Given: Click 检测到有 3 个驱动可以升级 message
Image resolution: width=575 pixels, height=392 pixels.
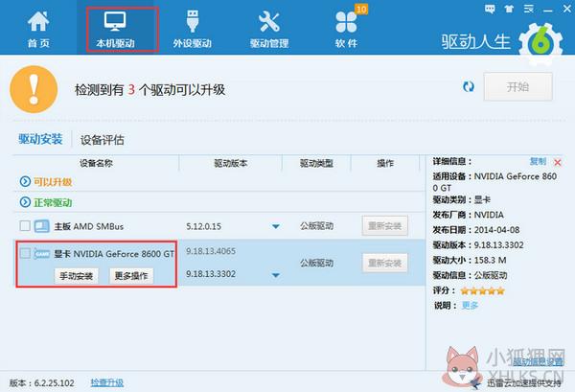Looking at the screenshot, I should coord(149,90).
